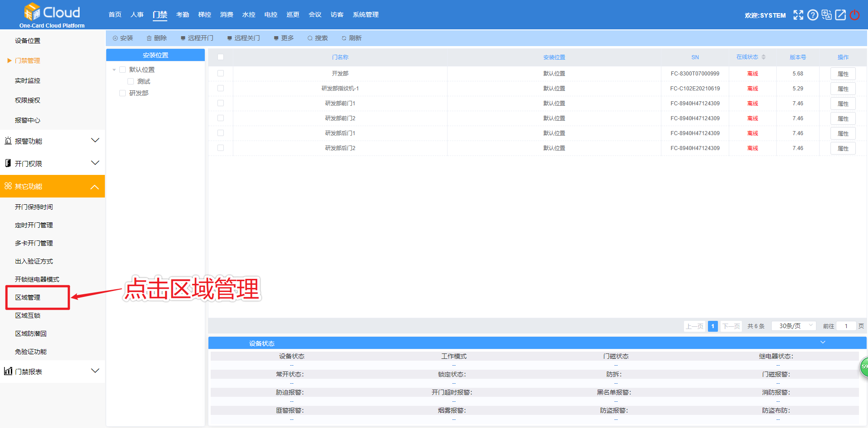Click the 门禁报表 chart icon

coord(8,371)
